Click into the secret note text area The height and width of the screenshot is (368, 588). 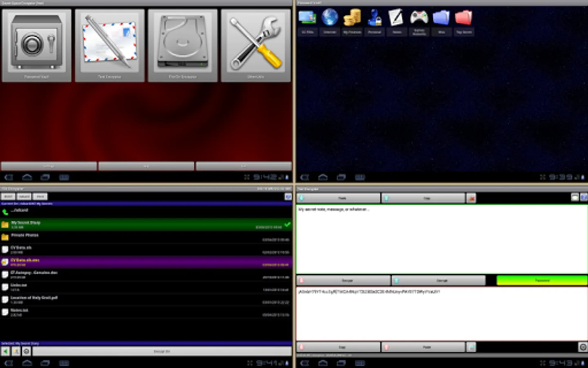coord(441,239)
